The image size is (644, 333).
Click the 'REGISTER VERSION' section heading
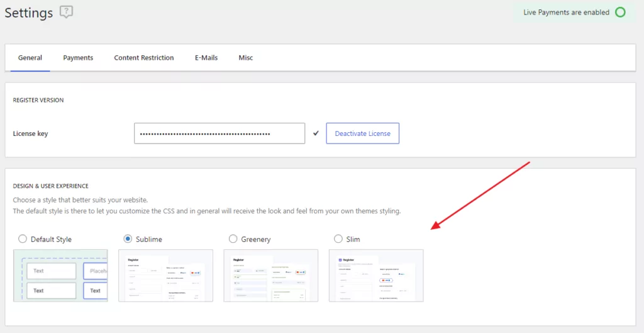pyautogui.click(x=38, y=100)
